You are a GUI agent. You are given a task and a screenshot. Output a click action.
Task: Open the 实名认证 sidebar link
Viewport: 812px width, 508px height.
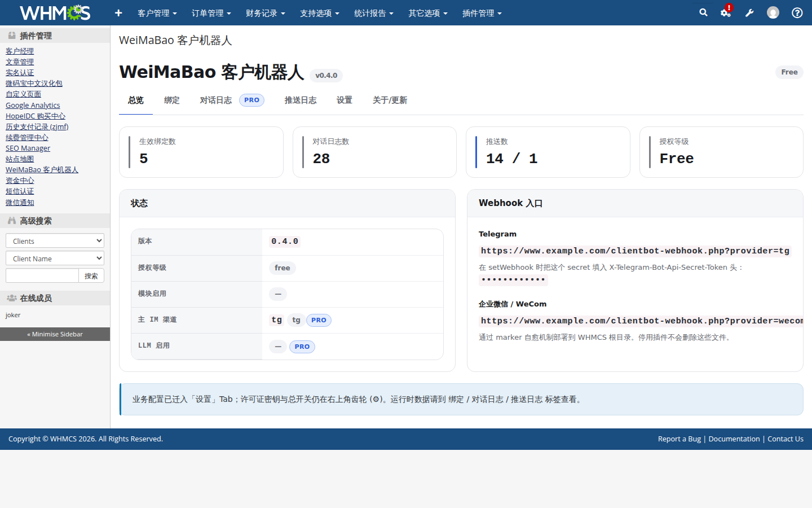point(20,72)
